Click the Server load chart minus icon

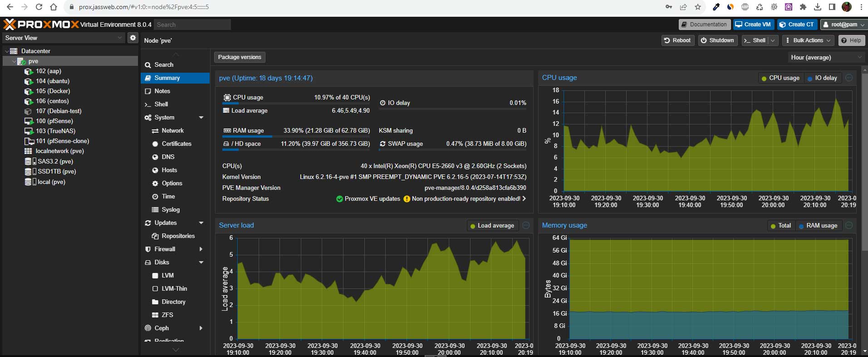526,225
